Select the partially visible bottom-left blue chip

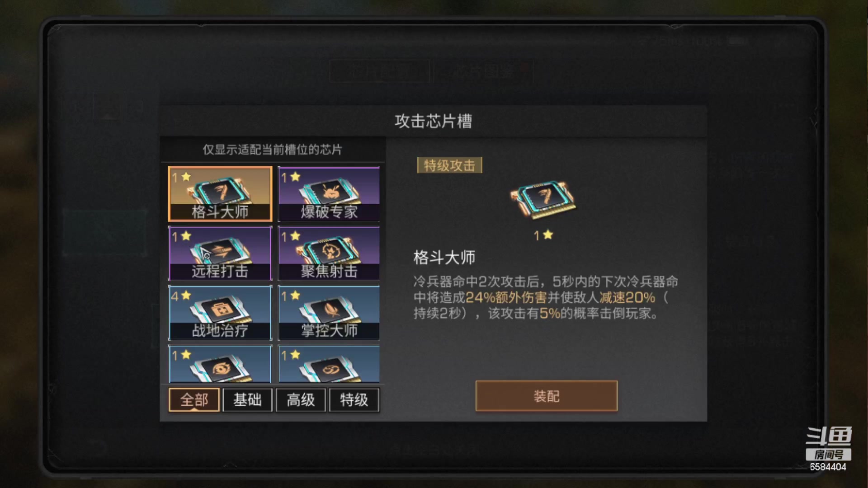(x=220, y=364)
